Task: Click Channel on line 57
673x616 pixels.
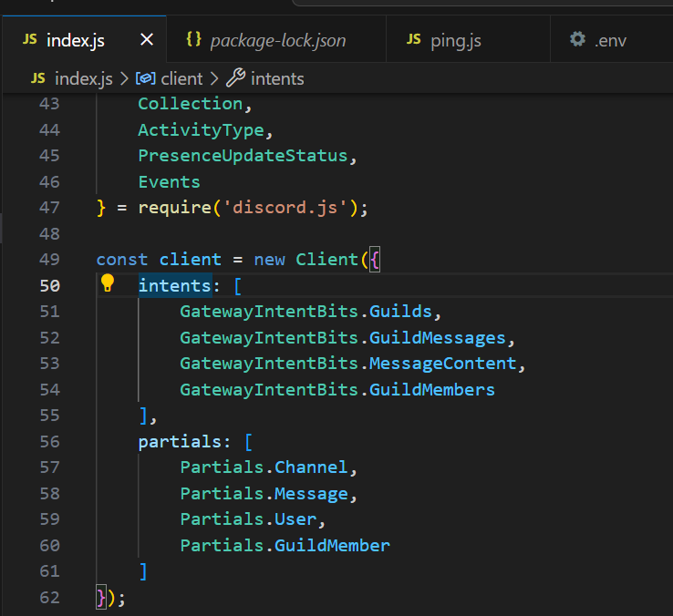Action: click(311, 467)
